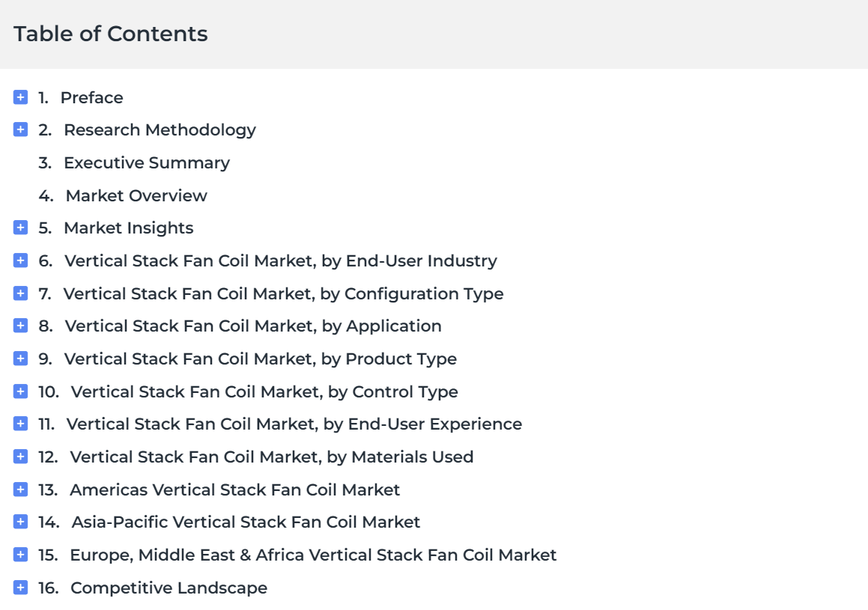Open plus icon for Europe, Middle East & Africa
This screenshot has height=610, width=868.
(20, 554)
